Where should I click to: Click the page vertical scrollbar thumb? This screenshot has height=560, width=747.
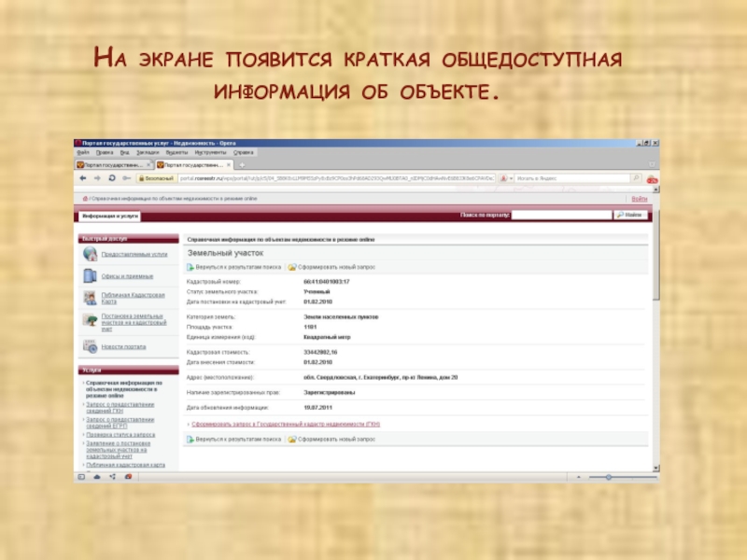tap(656, 255)
